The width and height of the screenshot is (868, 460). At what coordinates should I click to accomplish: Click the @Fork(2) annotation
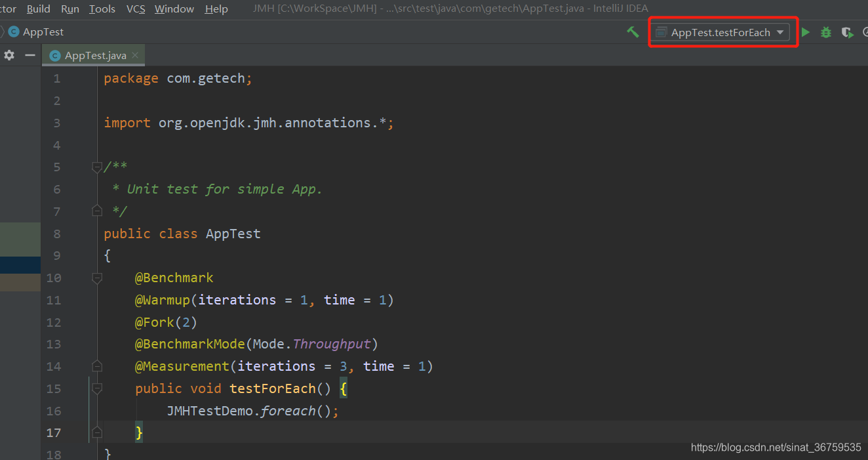point(167,322)
